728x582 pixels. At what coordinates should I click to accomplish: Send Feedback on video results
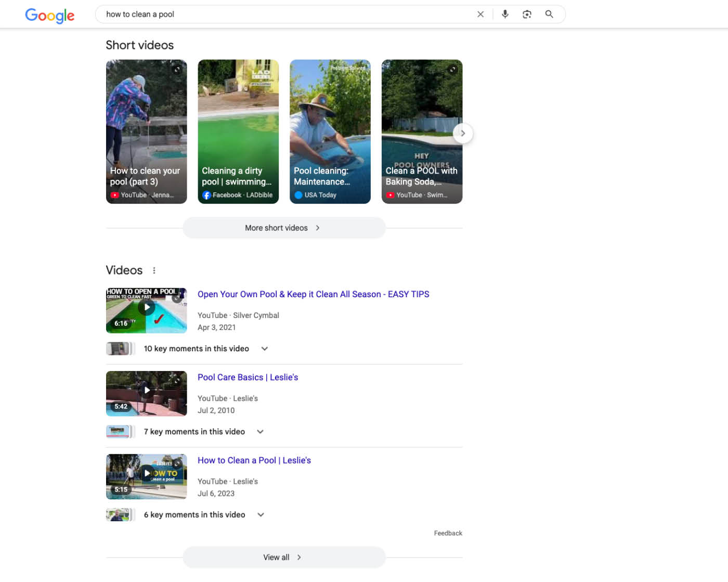click(448, 533)
